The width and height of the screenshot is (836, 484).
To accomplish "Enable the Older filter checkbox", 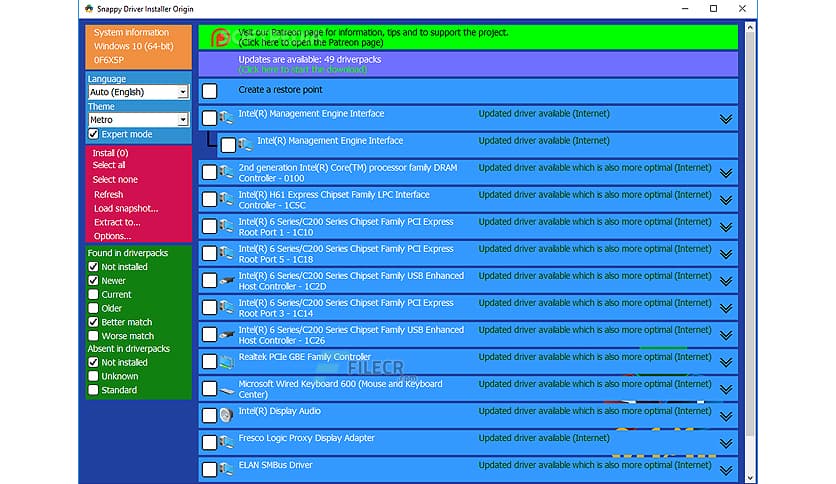I will [x=93, y=308].
